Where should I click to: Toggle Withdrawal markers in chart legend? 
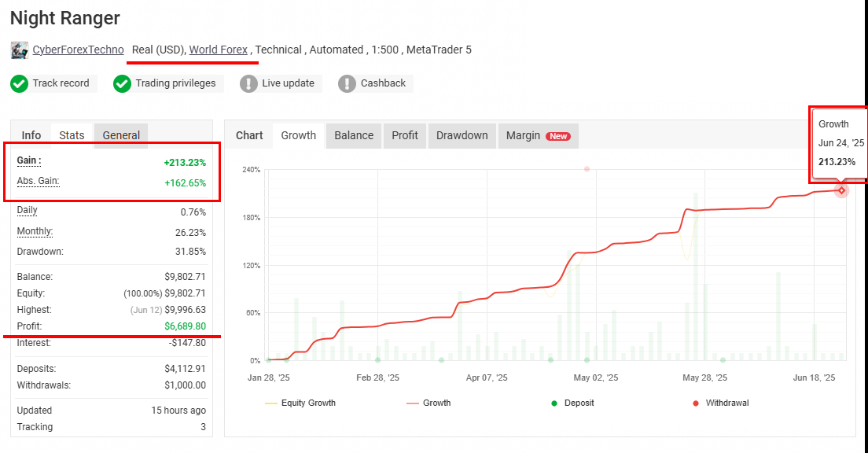[x=721, y=403]
